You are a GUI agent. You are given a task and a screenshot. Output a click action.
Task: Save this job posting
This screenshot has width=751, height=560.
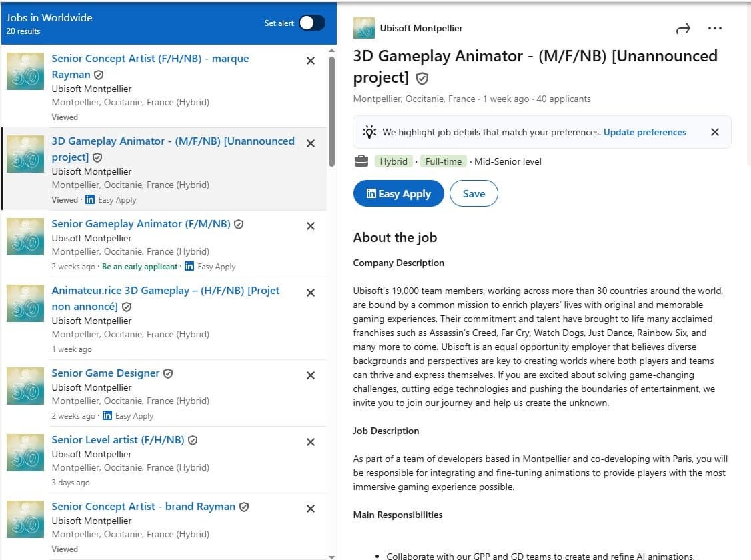[x=474, y=194]
